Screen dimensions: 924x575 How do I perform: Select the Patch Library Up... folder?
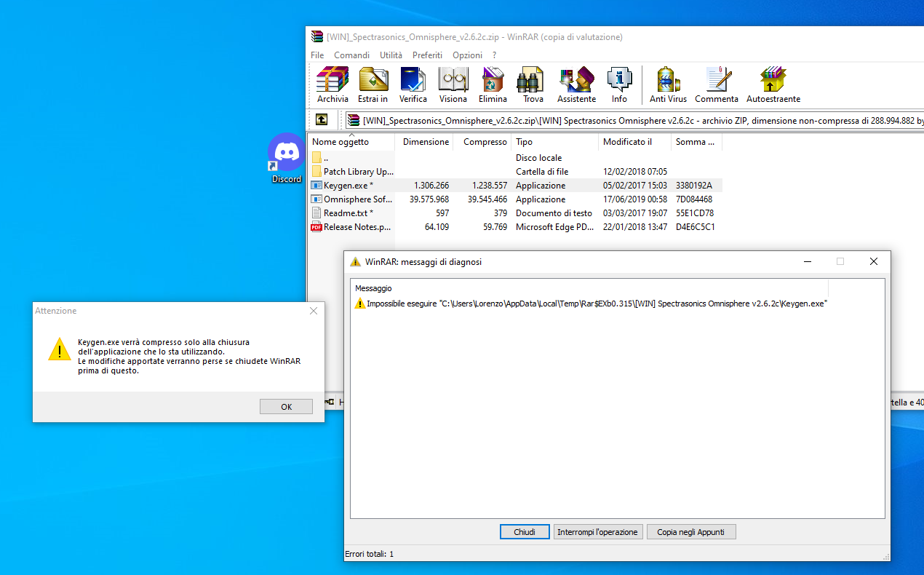(x=352, y=172)
